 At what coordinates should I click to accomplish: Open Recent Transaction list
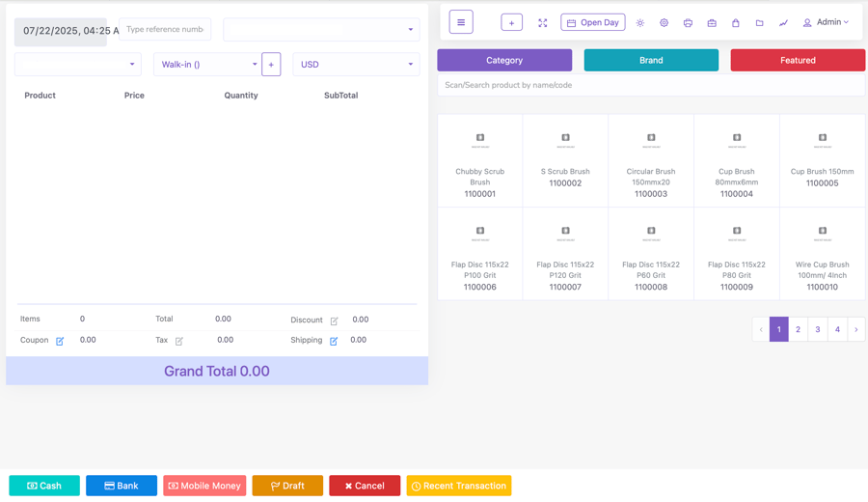458,486
